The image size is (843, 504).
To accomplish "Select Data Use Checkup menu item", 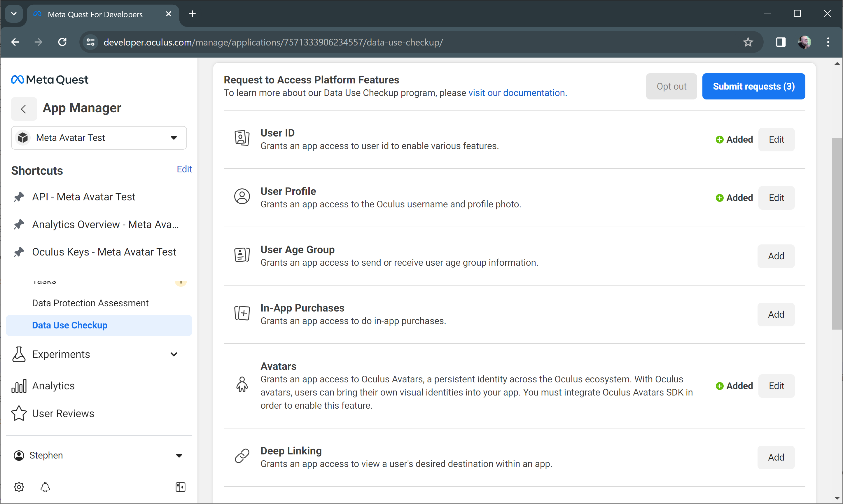I will tap(70, 325).
